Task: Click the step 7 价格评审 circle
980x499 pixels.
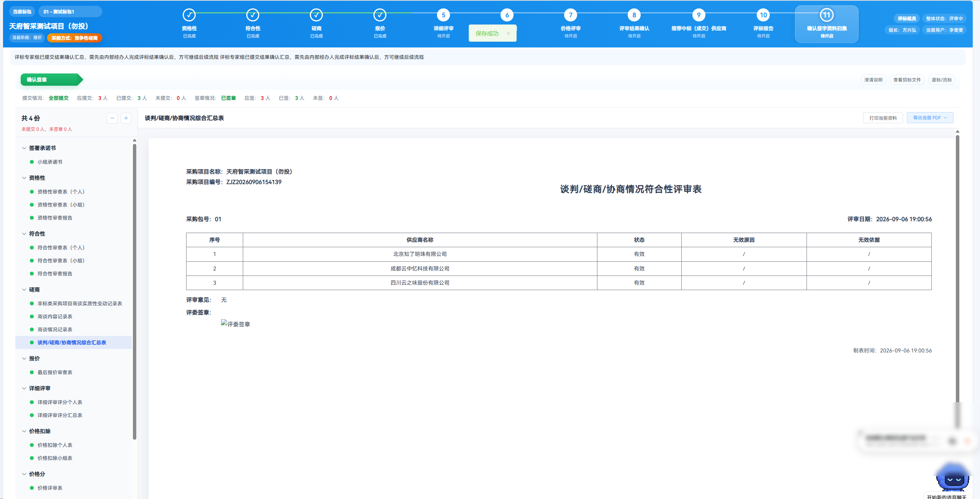Action: 571,15
